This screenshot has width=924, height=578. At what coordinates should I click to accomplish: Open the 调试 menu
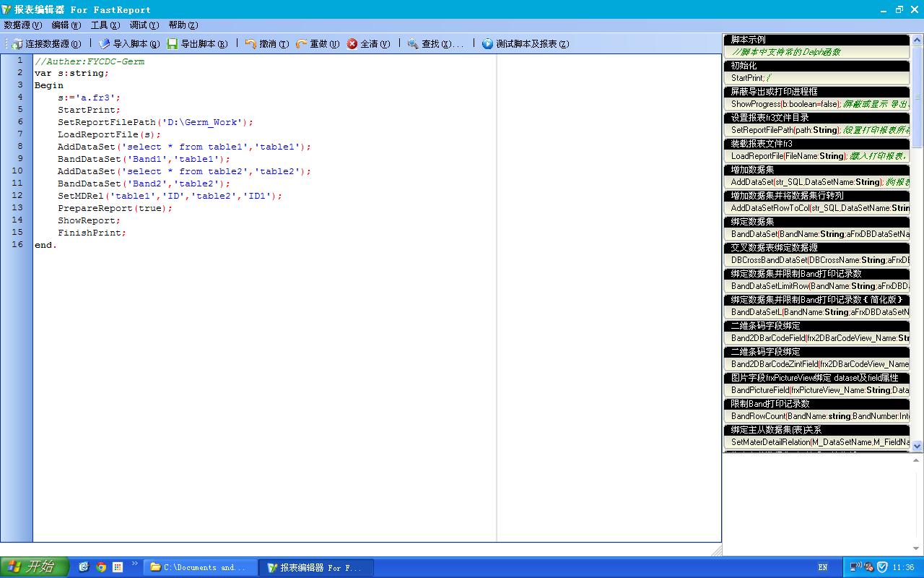click(x=144, y=25)
